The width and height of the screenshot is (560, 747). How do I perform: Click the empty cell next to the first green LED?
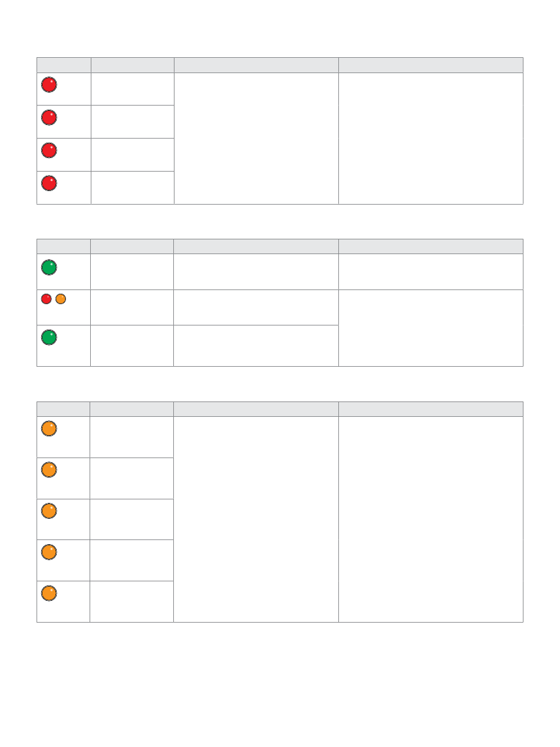point(132,272)
